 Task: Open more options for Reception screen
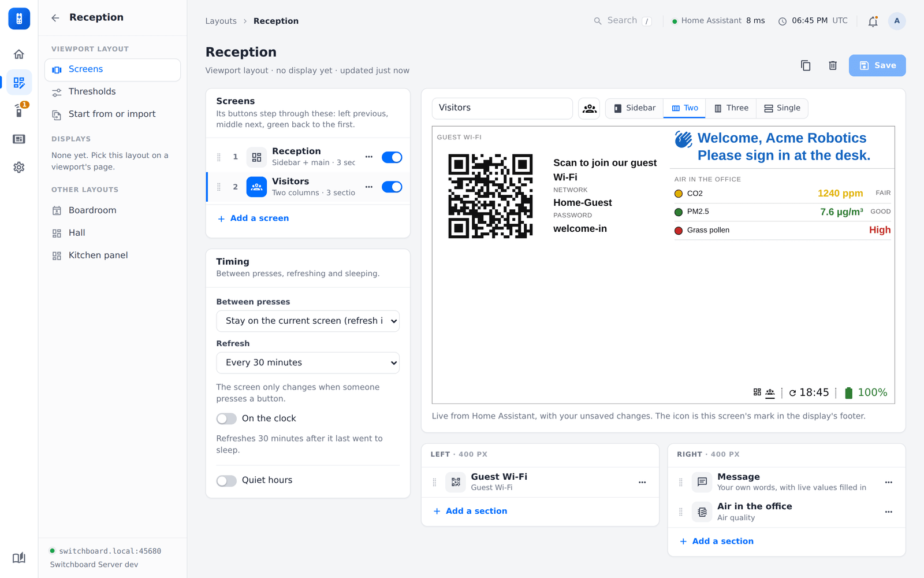pos(369,157)
